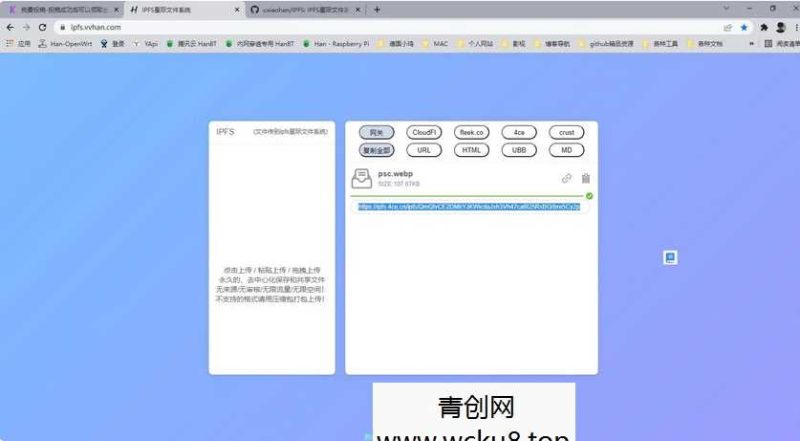Open the 应用 apps shortcut

click(x=18, y=44)
